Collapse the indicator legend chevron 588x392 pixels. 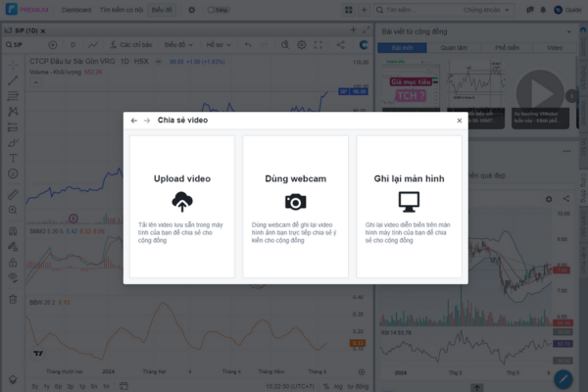36,82
